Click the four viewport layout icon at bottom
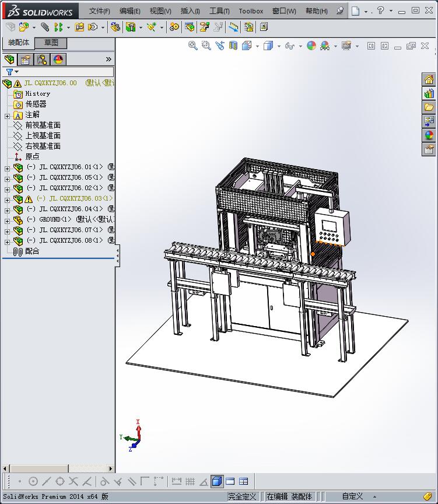The image size is (438, 504). pos(244,481)
